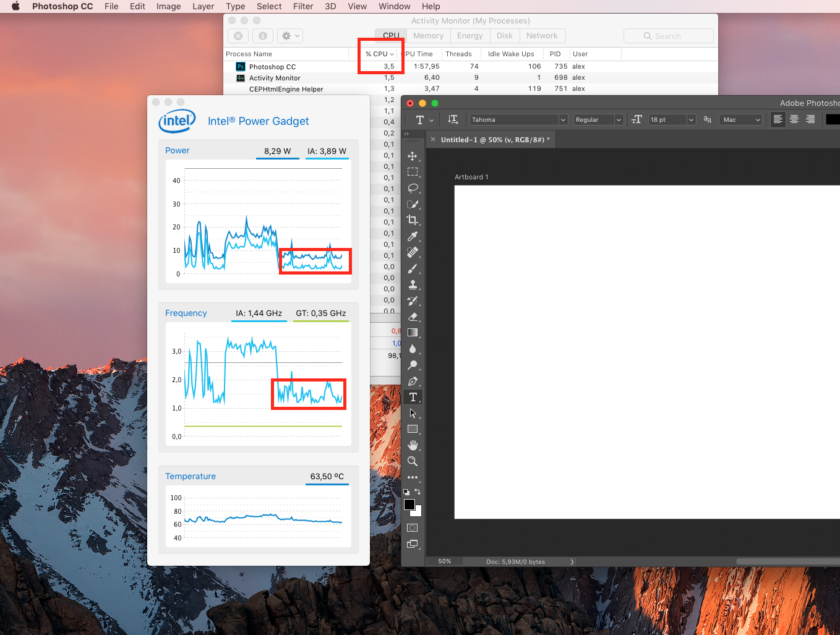Open the File menu
This screenshot has height=635, width=840.
[111, 6]
